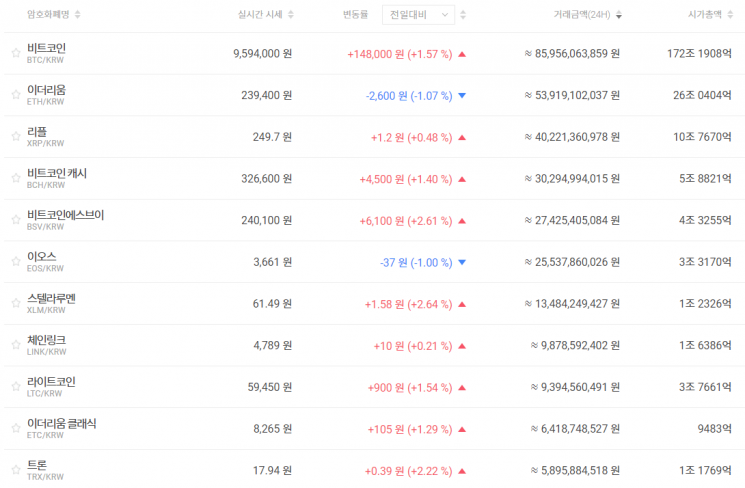
Task: Select the BCH/KRW ticker text
Action: pyautogui.click(x=46, y=185)
